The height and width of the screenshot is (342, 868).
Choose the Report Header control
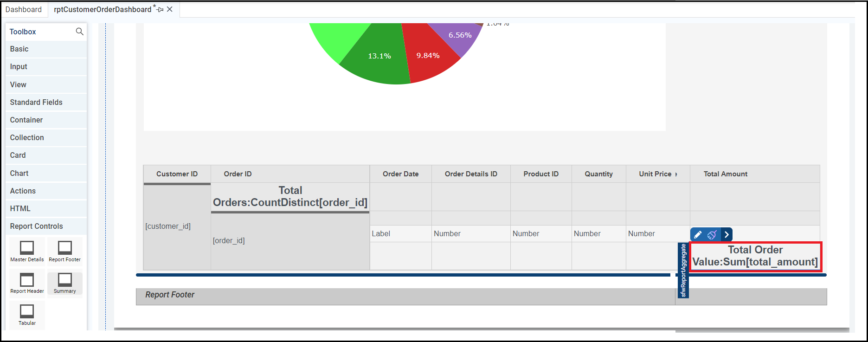click(x=27, y=283)
